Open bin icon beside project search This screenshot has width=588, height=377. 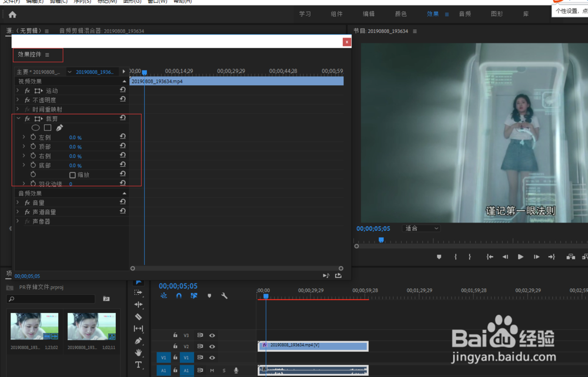[106, 299]
